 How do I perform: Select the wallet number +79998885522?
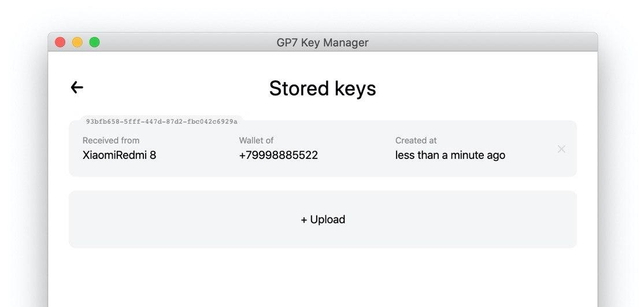278,155
